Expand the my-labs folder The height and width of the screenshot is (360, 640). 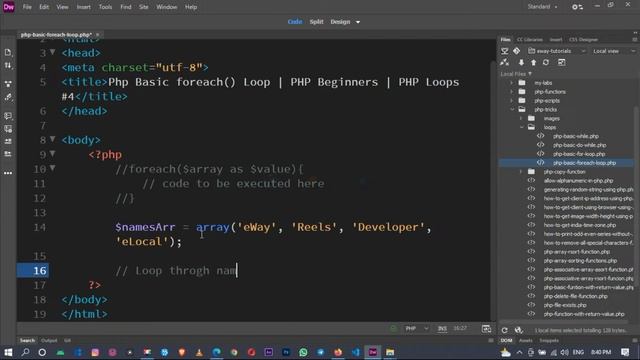pos(511,83)
